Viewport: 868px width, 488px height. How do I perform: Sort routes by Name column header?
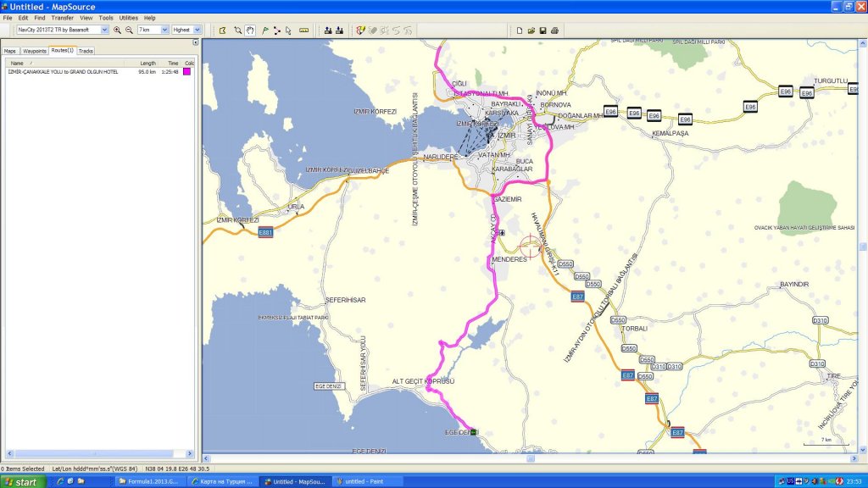pos(64,63)
